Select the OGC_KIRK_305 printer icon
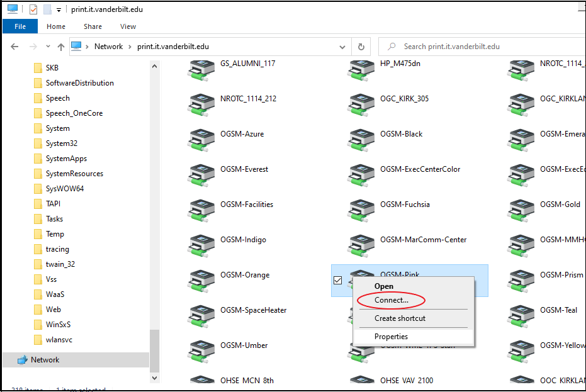This screenshot has height=392, width=586. 361,105
